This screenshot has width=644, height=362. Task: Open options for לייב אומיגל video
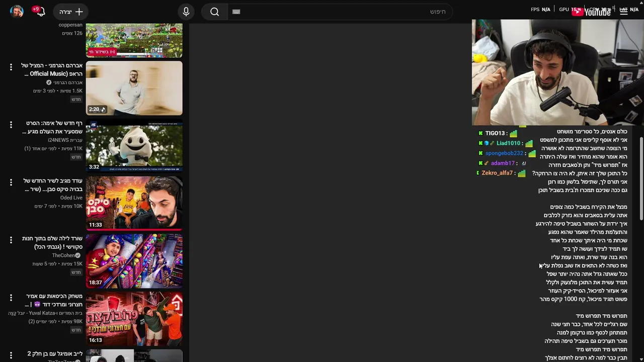coord(11,355)
